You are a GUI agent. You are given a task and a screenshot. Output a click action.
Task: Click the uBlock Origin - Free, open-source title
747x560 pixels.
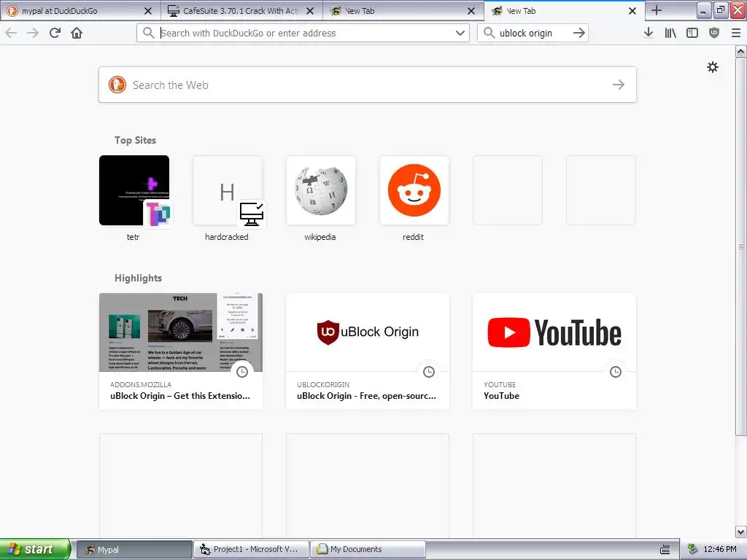[366, 396]
